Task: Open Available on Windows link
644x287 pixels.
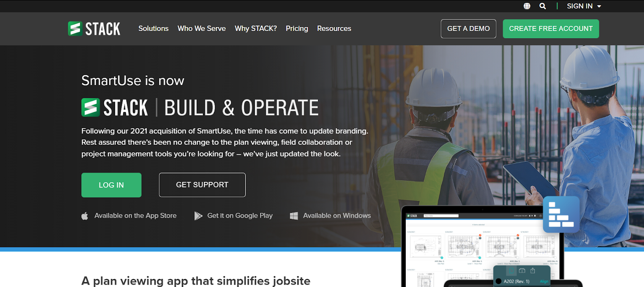Action: [x=337, y=216]
